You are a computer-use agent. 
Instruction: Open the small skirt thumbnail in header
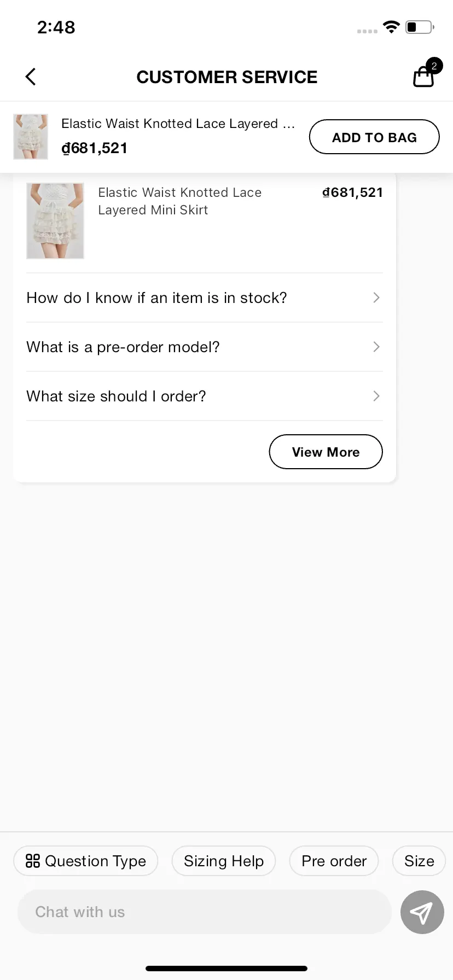pos(31,137)
